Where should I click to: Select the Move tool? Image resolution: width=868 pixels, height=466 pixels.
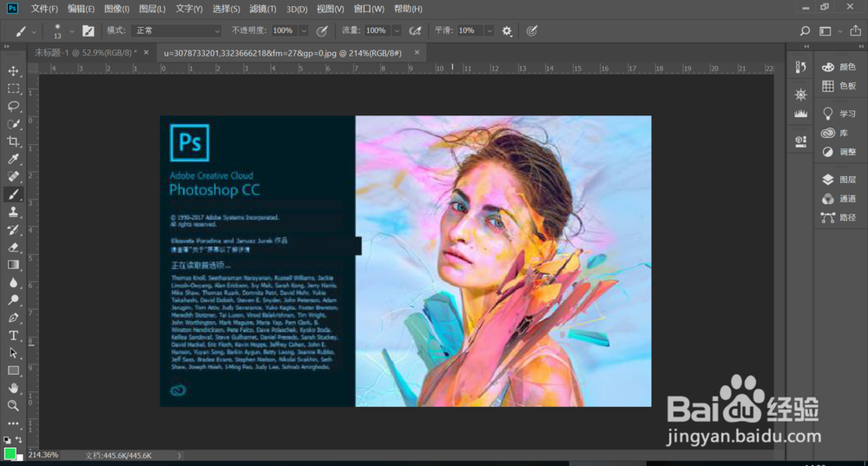click(13, 71)
